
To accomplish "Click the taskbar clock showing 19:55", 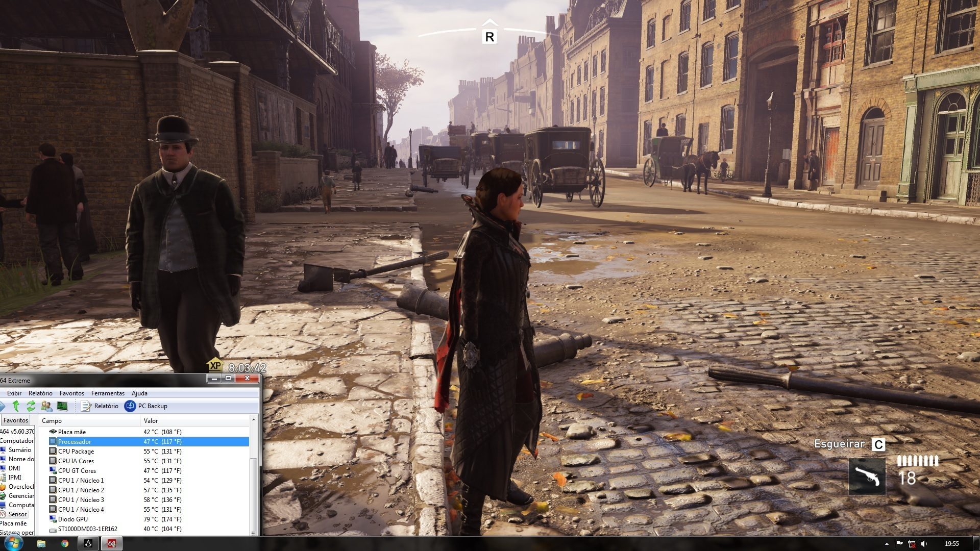I will click(x=951, y=544).
